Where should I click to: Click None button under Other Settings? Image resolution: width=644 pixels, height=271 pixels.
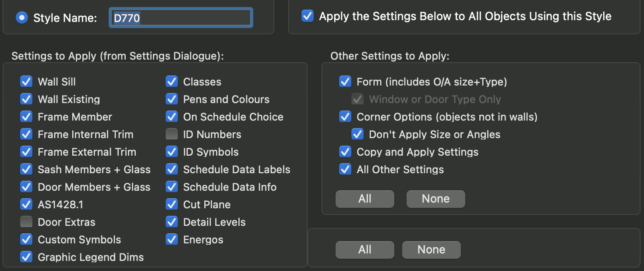tap(435, 199)
